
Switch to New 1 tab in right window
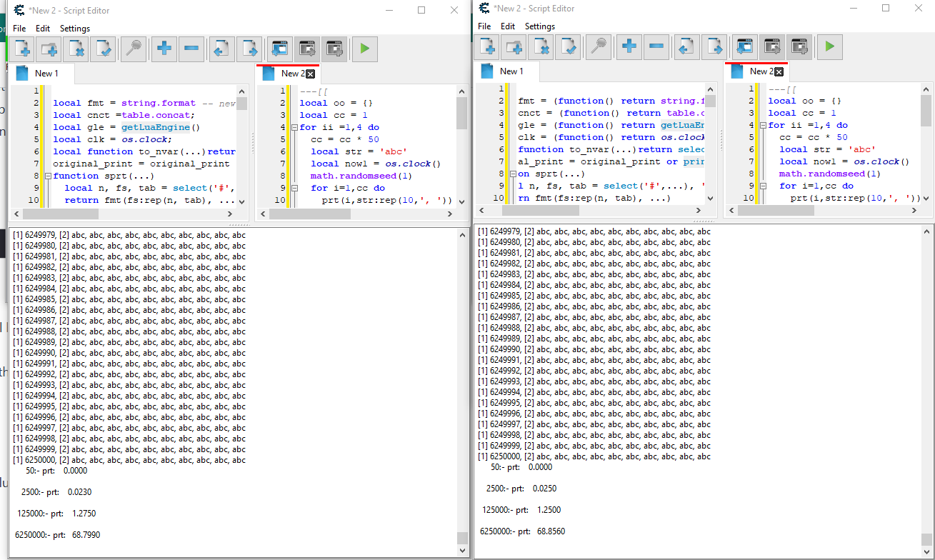tap(508, 71)
